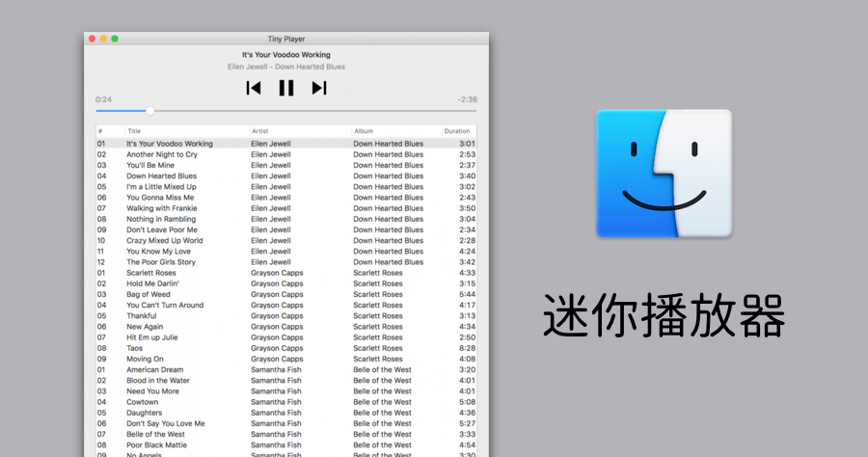The height and width of the screenshot is (457, 868).
Task: Sort playlist by Title column header
Action: tap(134, 131)
